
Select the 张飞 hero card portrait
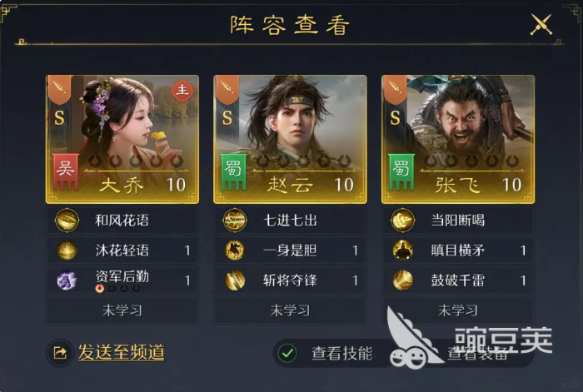click(458, 139)
